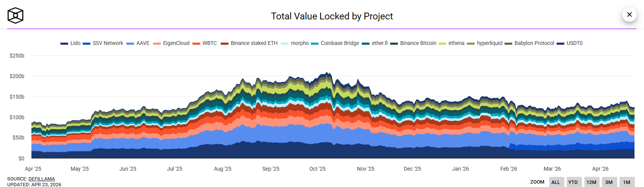The height and width of the screenshot is (187, 644).
Task: Close the chart with the X button
Action: pyautogui.click(x=630, y=14)
